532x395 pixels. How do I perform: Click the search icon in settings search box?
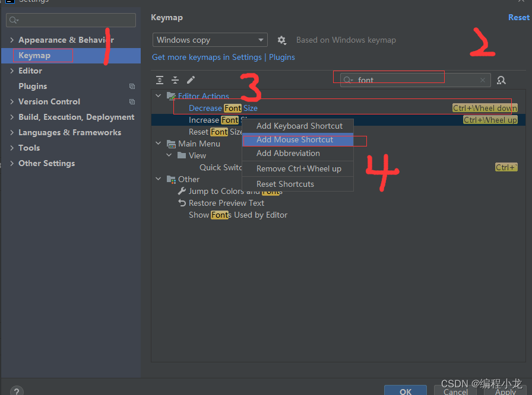click(x=14, y=20)
